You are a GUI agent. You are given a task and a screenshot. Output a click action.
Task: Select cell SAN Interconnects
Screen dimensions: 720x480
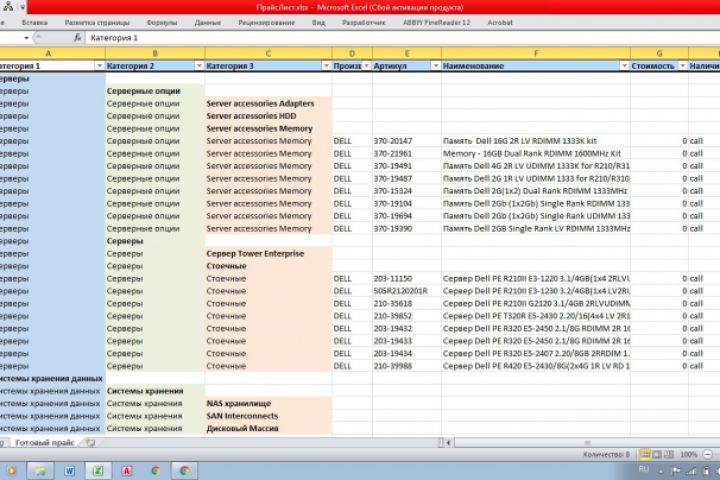268,416
